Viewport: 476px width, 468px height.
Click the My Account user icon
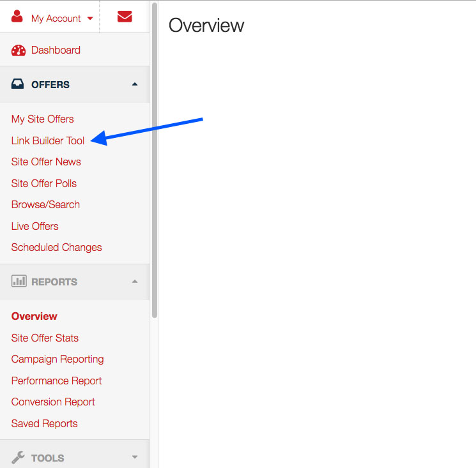[x=17, y=16]
